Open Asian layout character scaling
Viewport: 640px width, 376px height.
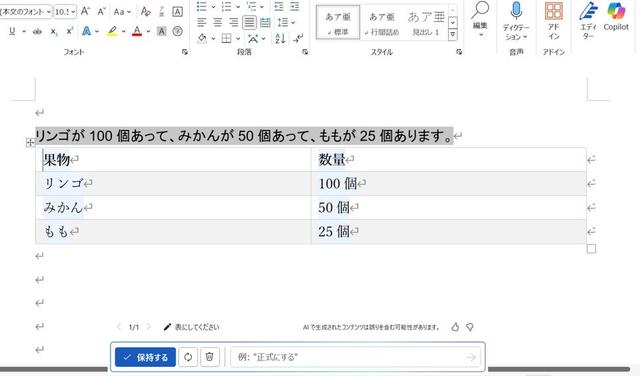point(256,38)
